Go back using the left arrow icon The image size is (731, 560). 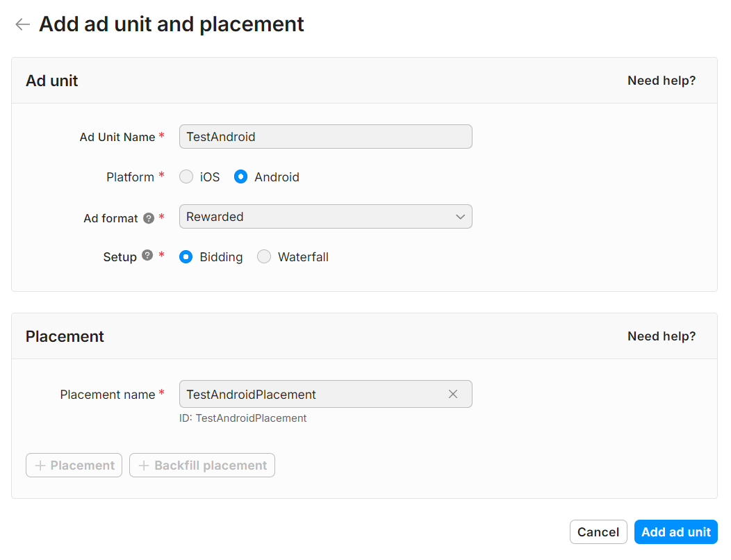coord(22,24)
